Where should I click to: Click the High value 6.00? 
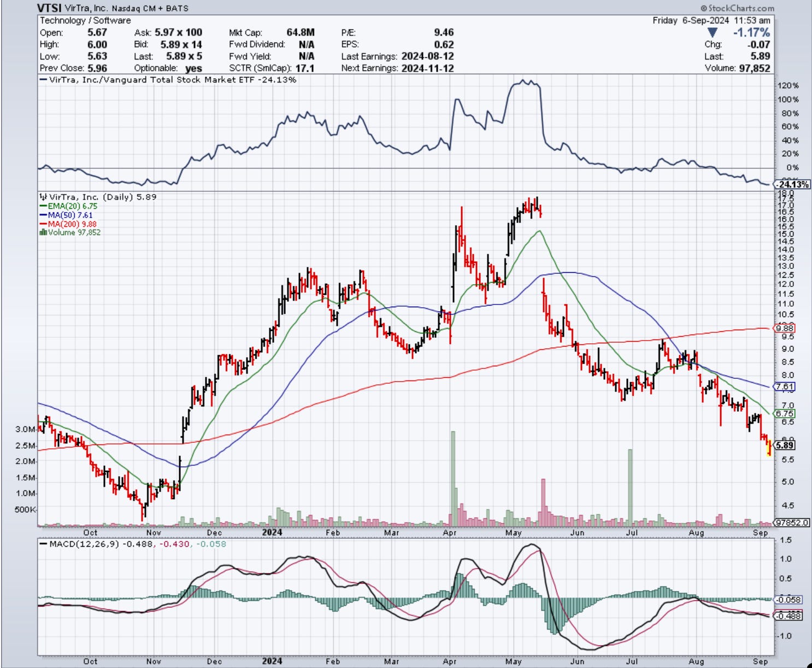click(x=97, y=44)
